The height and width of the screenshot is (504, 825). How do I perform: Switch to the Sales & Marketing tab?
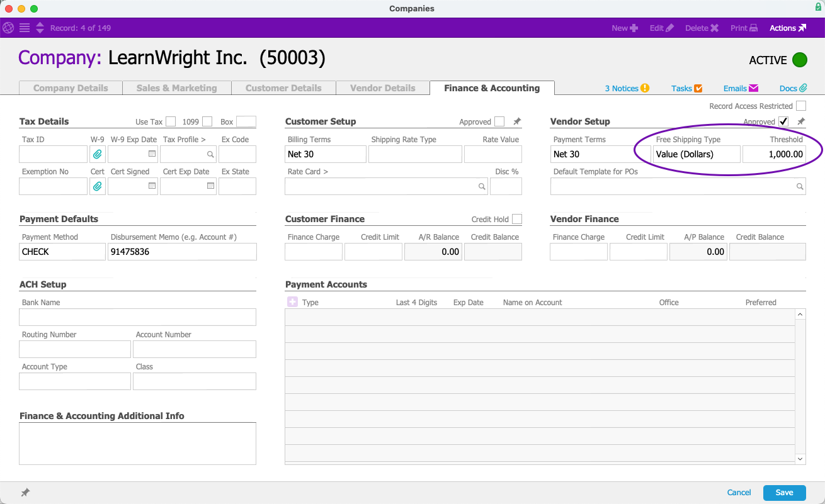point(176,88)
